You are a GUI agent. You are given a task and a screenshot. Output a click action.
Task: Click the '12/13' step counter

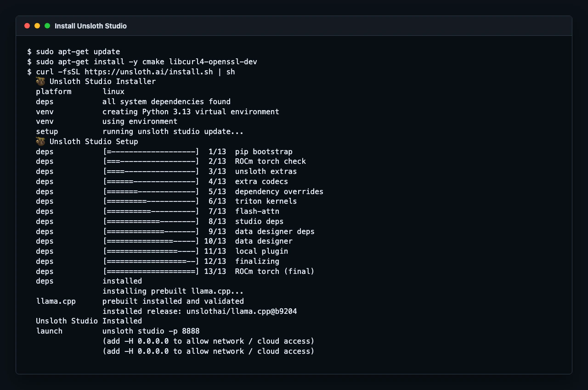pyautogui.click(x=215, y=262)
